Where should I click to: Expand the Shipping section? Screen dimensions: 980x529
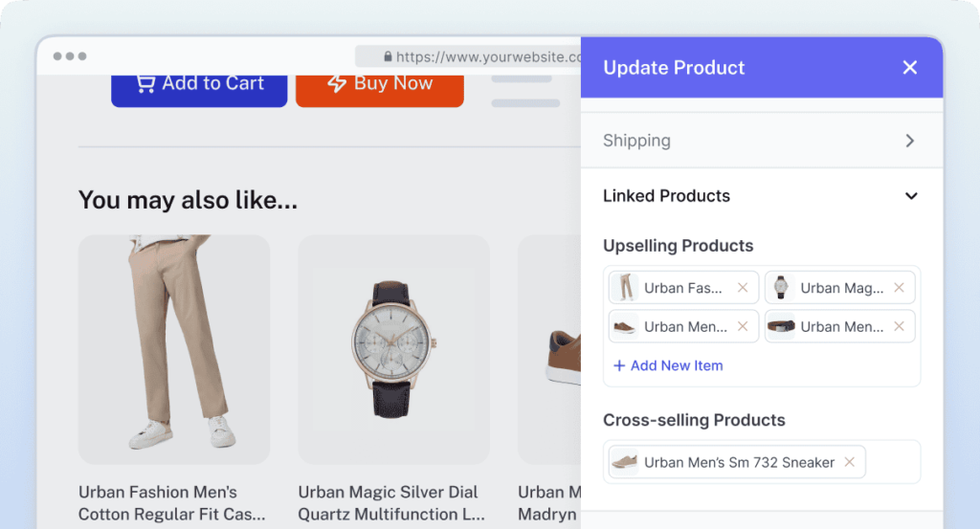pyautogui.click(x=909, y=141)
